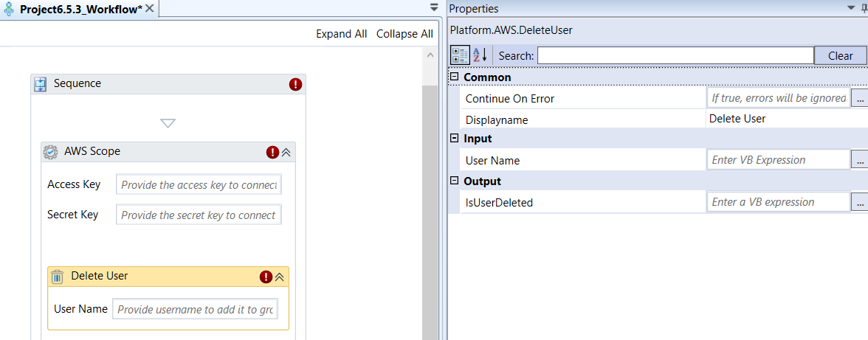Viewport: 868px width, 340px height.
Task: Click the drop arrow above AWS Scope
Action: click(168, 122)
